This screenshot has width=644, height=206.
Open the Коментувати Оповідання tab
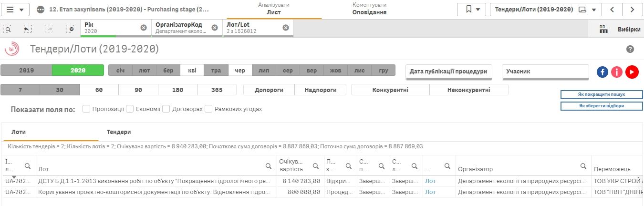click(x=369, y=9)
